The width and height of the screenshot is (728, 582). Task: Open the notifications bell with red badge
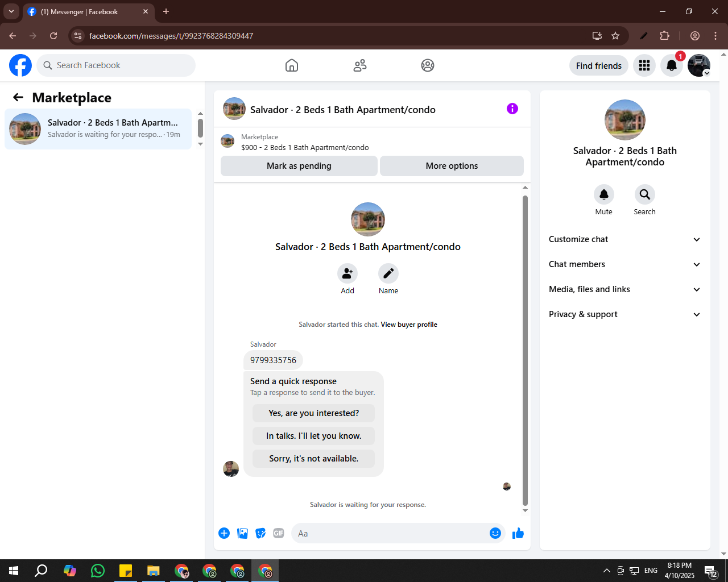click(x=672, y=65)
